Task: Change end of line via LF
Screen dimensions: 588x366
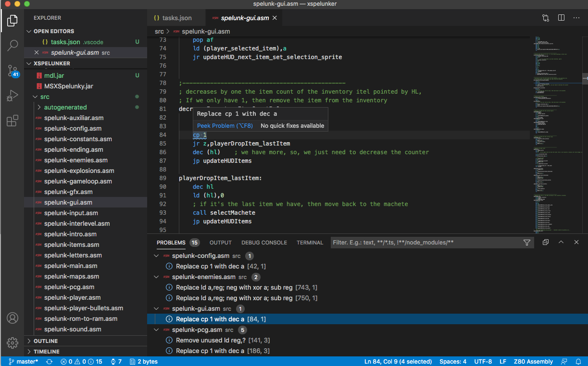Action: click(502, 361)
